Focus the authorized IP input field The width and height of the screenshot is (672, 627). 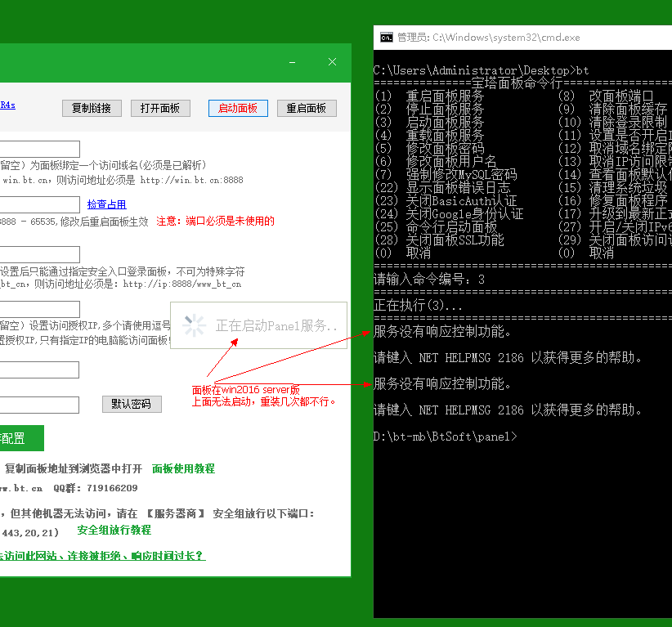click(x=40, y=310)
